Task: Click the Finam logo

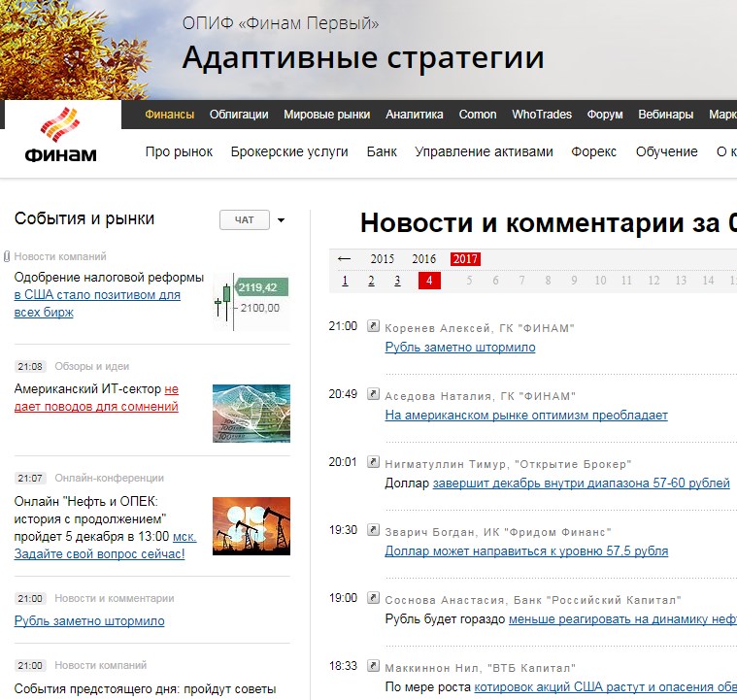Action: pyautogui.click(x=60, y=136)
